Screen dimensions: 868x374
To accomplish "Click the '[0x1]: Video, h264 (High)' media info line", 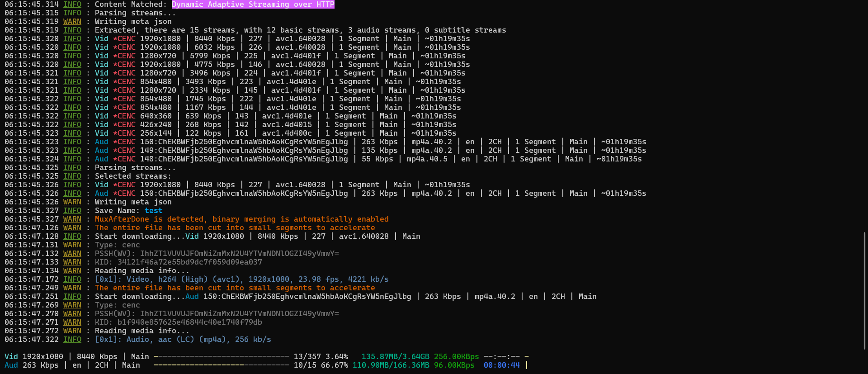I will pos(242,279).
